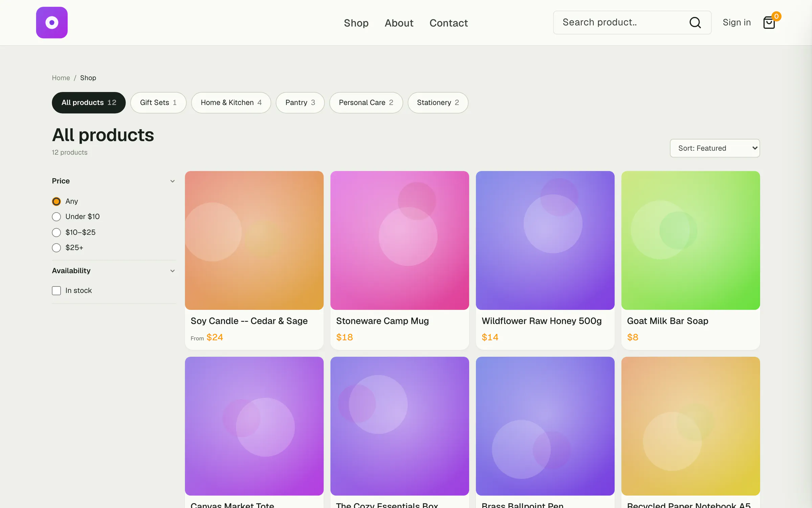The image size is (812, 508).
Task: Select the All products category pill
Action: (89, 103)
